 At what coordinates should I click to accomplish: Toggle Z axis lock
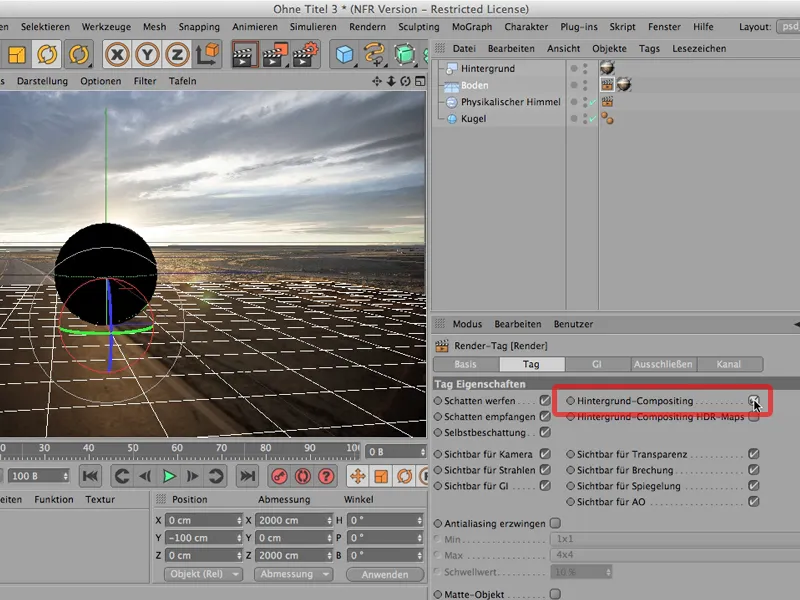coord(177,54)
